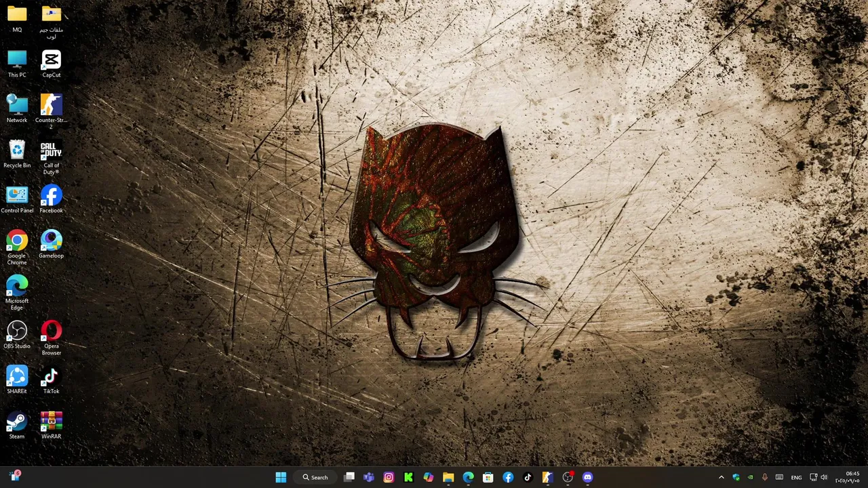Switch input language via ENG indicator

pyautogui.click(x=796, y=477)
